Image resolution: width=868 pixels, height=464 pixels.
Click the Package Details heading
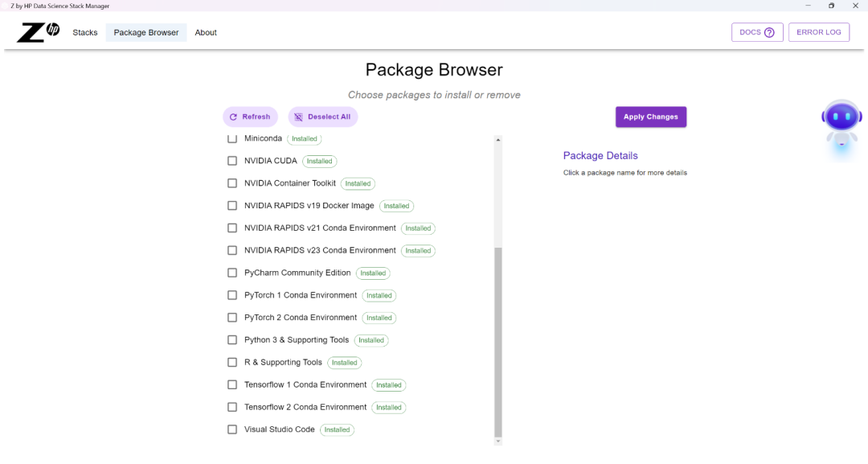click(600, 155)
